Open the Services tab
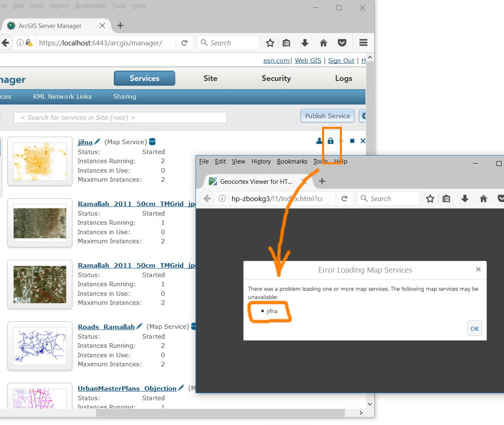504x425 pixels. click(144, 78)
